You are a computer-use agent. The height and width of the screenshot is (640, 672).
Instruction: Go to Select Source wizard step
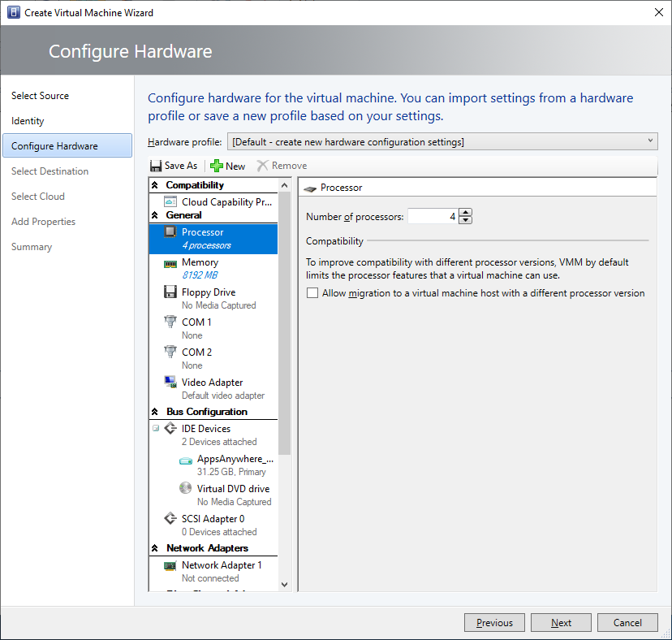(40, 96)
